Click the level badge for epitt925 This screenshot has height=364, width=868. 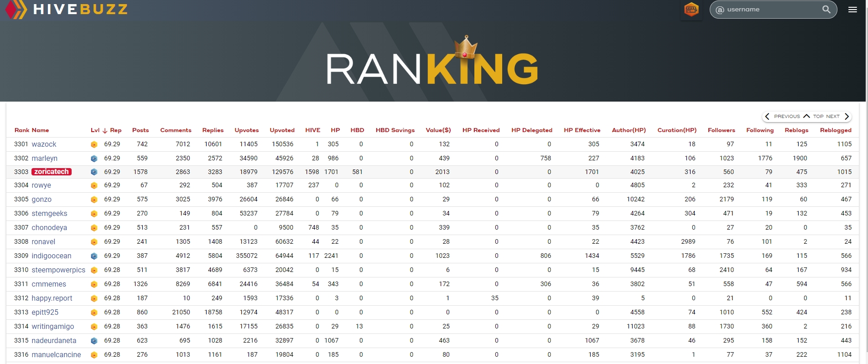94,313
